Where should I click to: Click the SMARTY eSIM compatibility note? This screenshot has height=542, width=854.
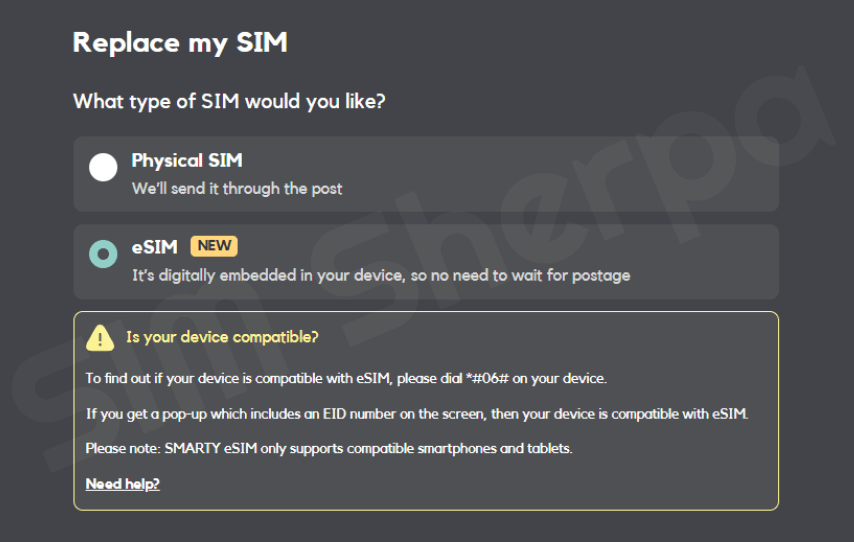[329, 449]
